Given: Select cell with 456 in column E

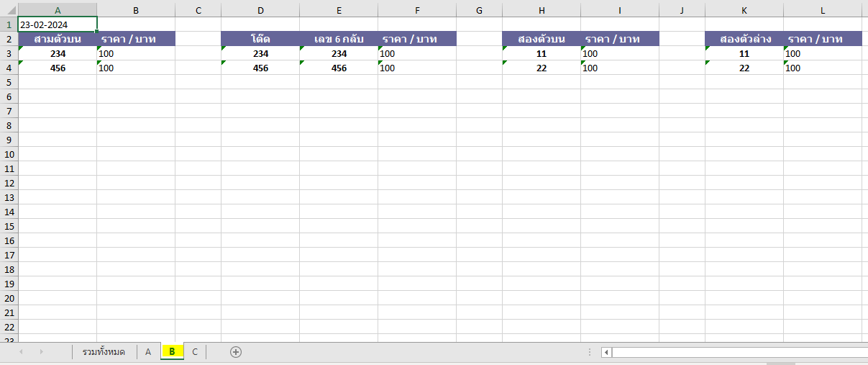Looking at the screenshot, I should (339, 68).
